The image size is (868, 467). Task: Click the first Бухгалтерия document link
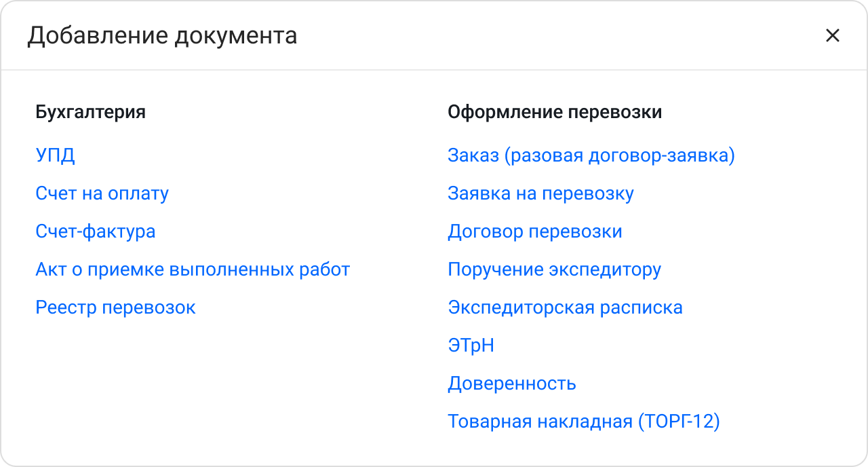pyautogui.click(x=55, y=155)
